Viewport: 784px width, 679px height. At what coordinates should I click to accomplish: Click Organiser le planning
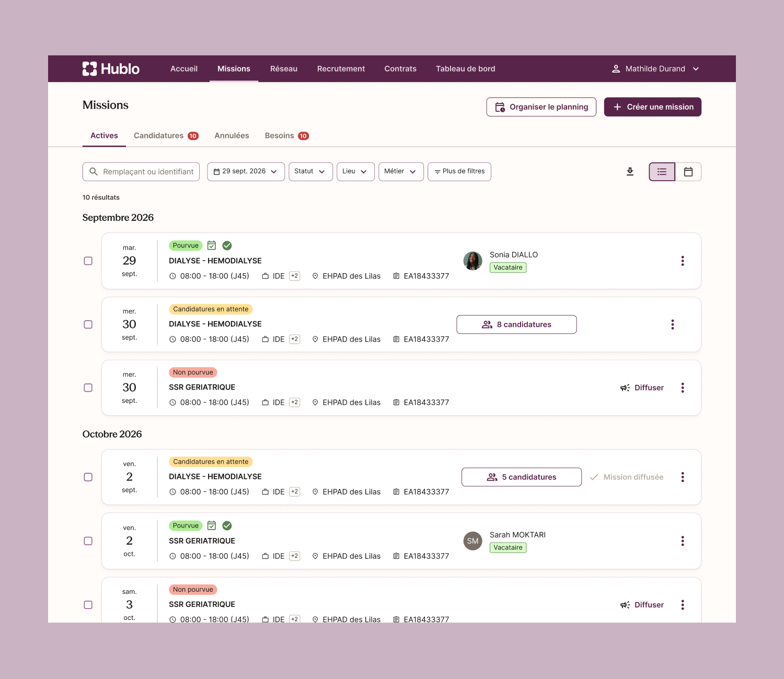point(541,107)
